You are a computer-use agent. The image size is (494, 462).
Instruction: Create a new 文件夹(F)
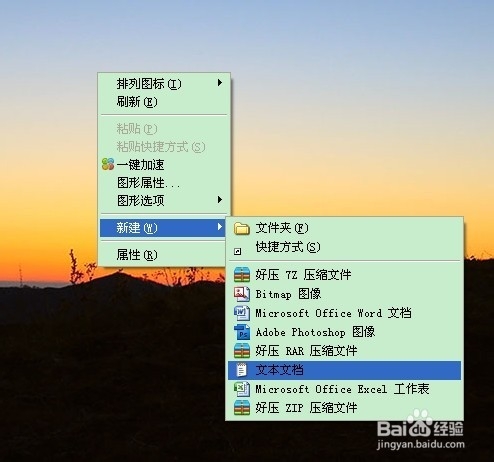tap(344, 228)
